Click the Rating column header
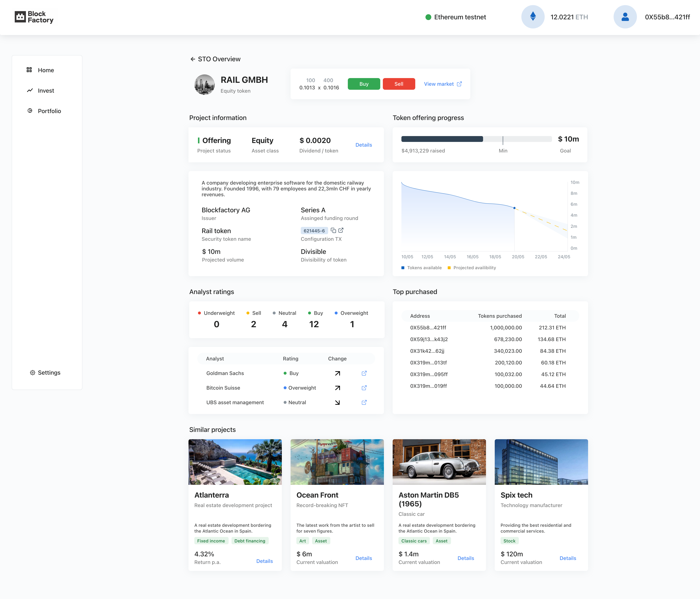Image resolution: width=700 pixels, height=599 pixels. click(x=291, y=359)
